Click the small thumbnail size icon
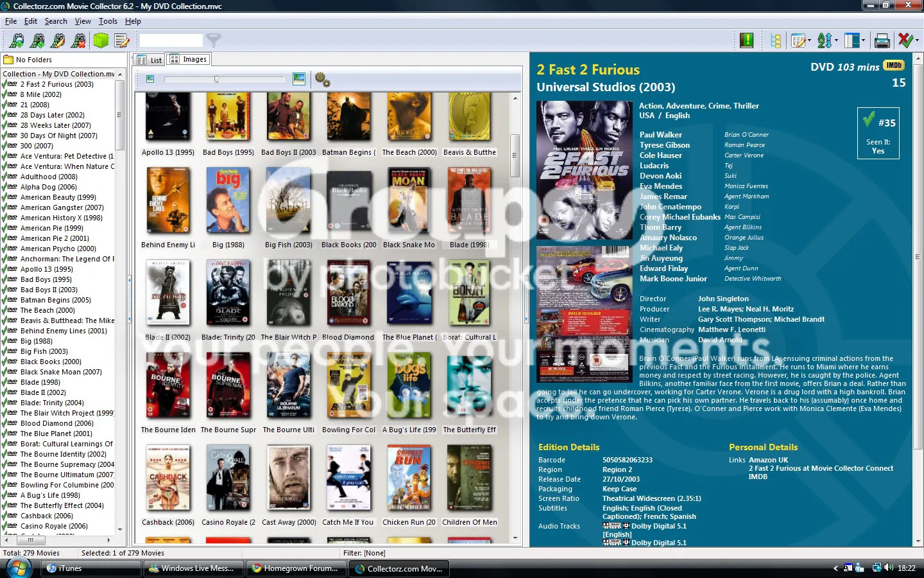 coord(150,79)
